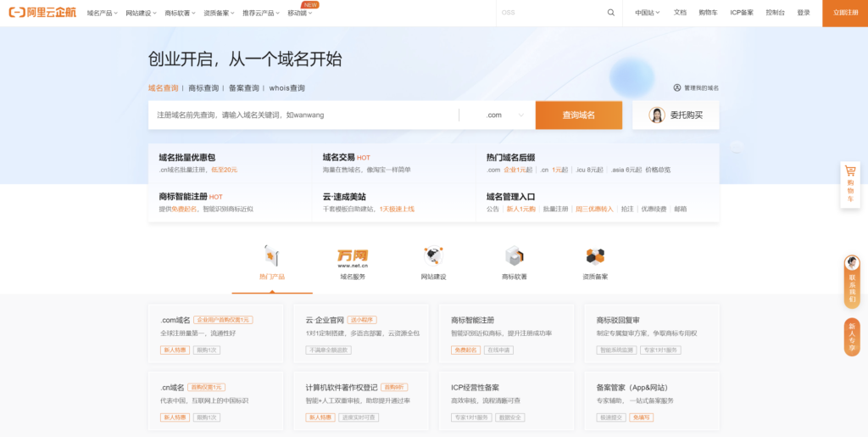Screen dimensions: 868x437
Task: Click the 联系我们 floating avatar button
Action: (852, 282)
